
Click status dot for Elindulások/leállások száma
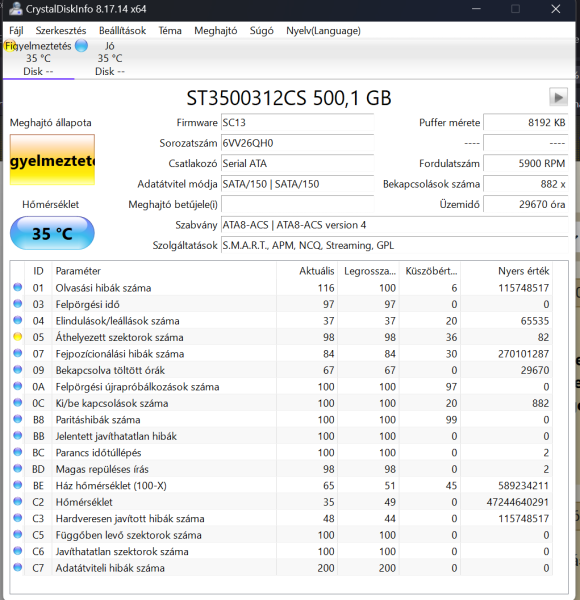click(x=17, y=320)
